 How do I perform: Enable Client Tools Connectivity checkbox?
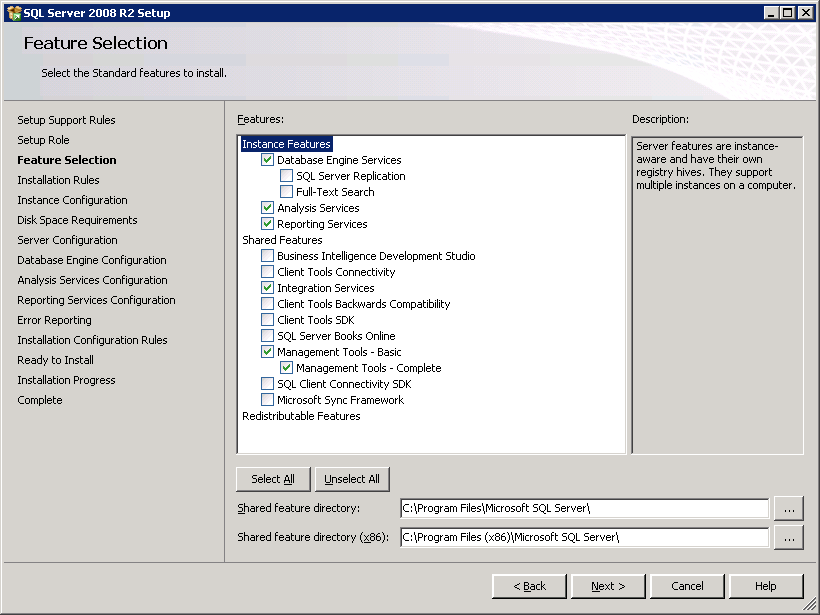pos(267,272)
